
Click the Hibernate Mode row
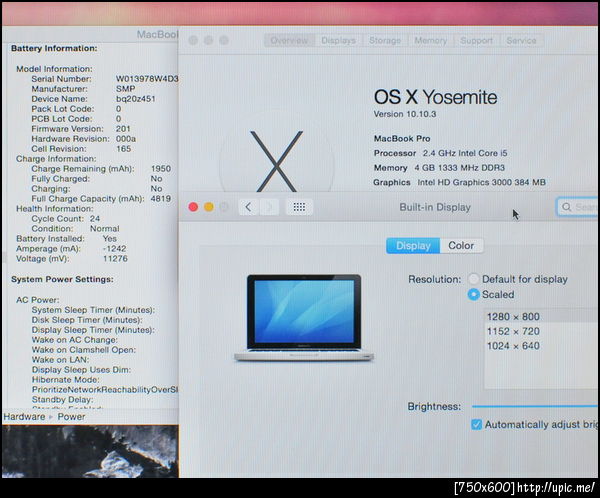[65, 380]
